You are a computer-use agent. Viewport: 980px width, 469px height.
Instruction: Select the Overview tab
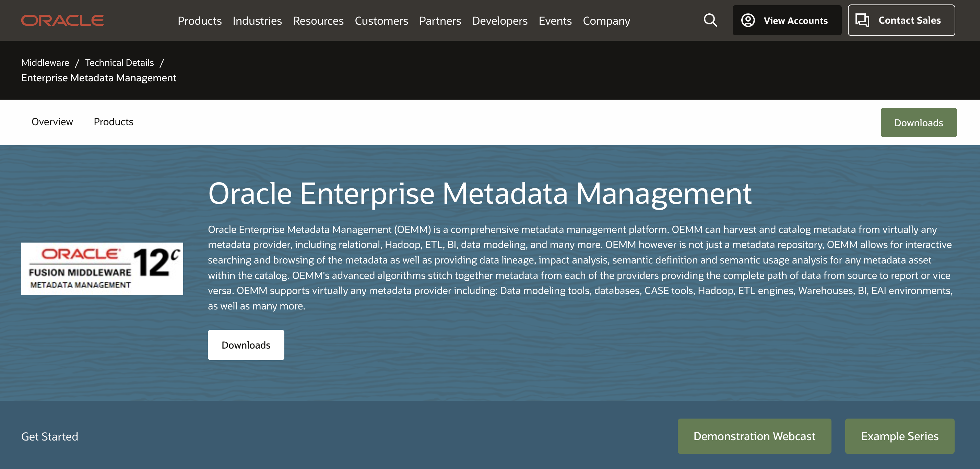(52, 122)
